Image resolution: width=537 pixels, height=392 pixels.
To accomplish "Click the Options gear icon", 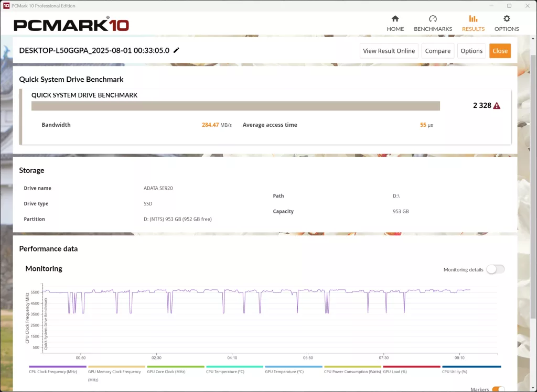I will coord(507,18).
